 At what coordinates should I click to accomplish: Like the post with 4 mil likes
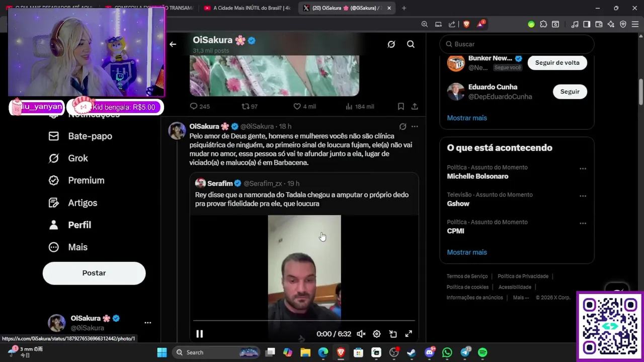[x=304, y=107]
